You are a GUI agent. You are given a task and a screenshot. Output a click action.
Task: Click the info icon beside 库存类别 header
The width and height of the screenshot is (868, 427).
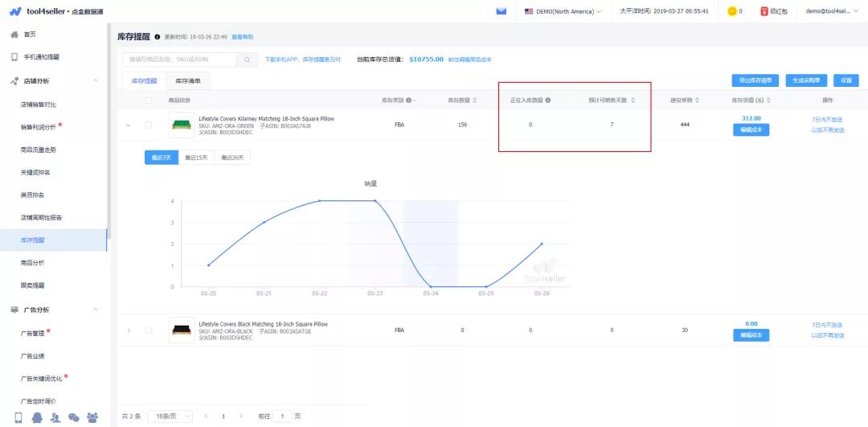[x=408, y=101]
